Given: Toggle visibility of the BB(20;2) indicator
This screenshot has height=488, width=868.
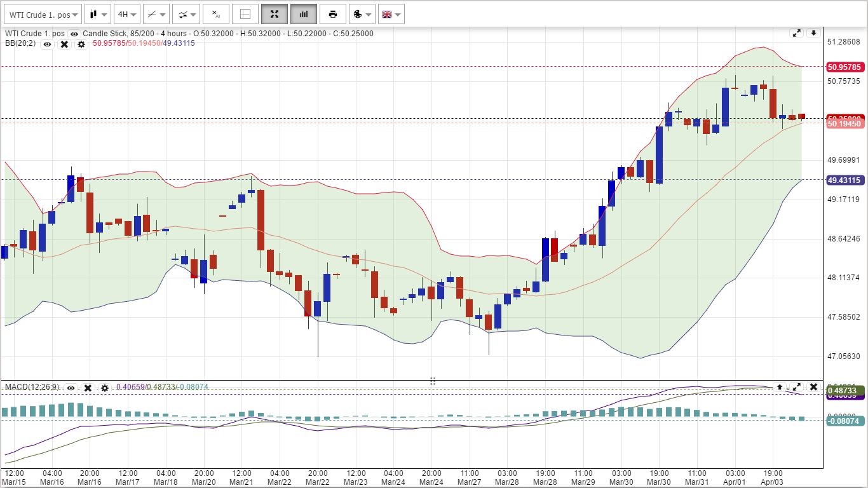Looking at the screenshot, I should coord(47,44).
